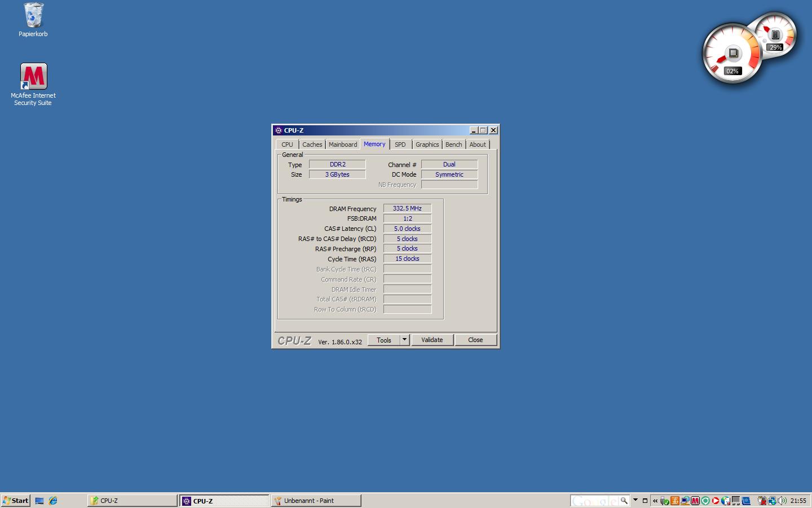The image size is (812, 508).
Task: Click the Ver. 1.86.0.x32 version text
Action: pos(340,341)
